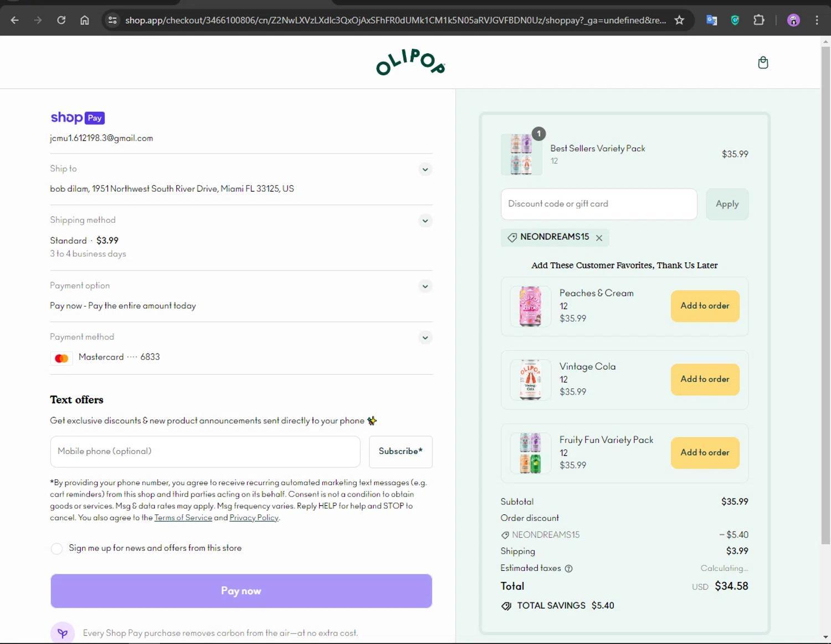
Task: Click Best Sellers Variety Pack thumbnail
Action: coord(521,154)
